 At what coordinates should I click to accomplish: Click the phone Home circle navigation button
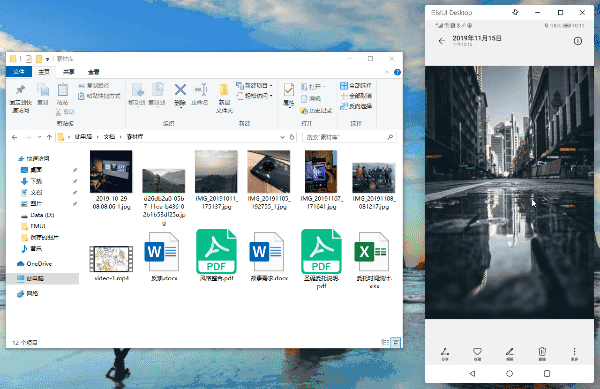point(509,373)
